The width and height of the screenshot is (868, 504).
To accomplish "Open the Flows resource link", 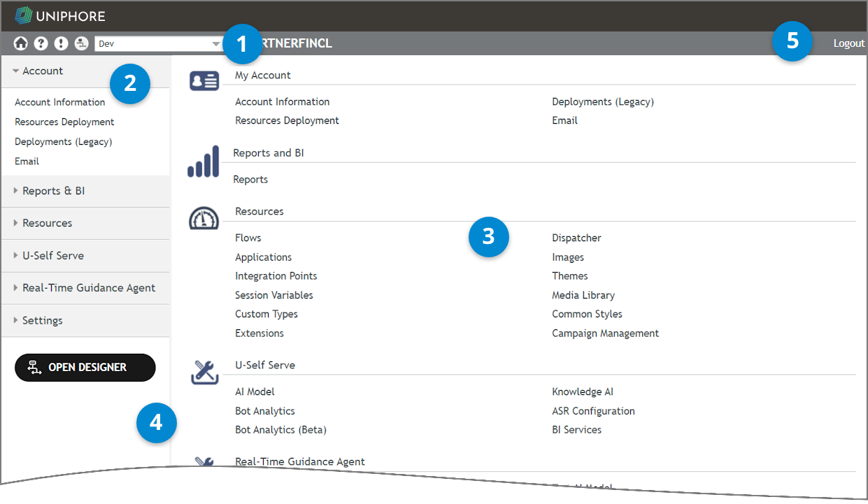I will pos(248,238).
